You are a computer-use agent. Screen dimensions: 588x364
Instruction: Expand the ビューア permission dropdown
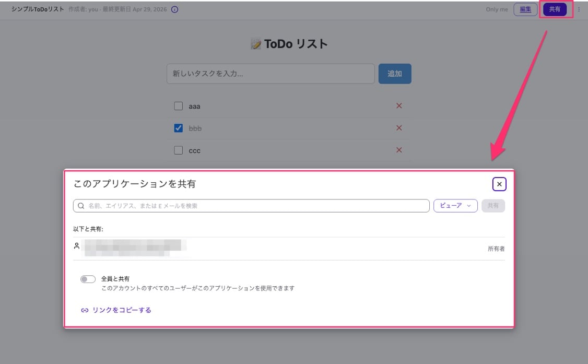(455, 206)
